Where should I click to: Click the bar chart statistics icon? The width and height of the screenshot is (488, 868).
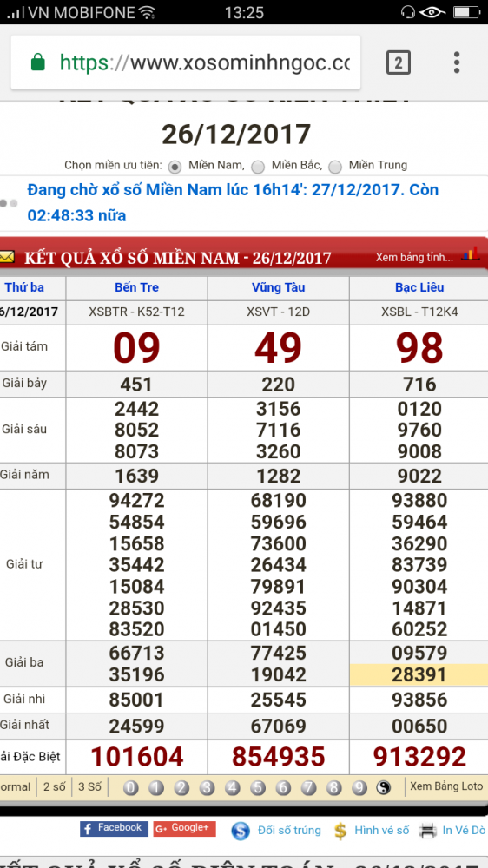(471, 255)
